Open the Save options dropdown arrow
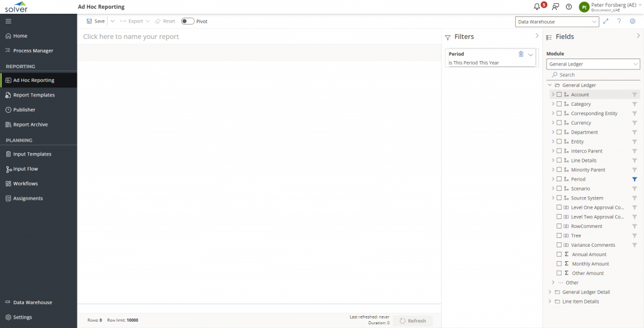This screenshot has height=328, width=644. [x=112, y=21]
